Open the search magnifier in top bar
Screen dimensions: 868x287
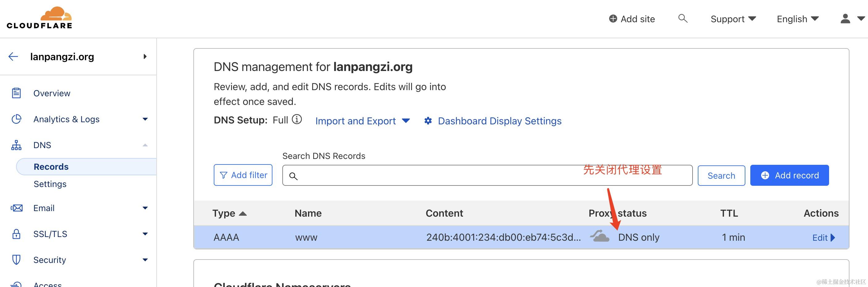tap(683, 19)
